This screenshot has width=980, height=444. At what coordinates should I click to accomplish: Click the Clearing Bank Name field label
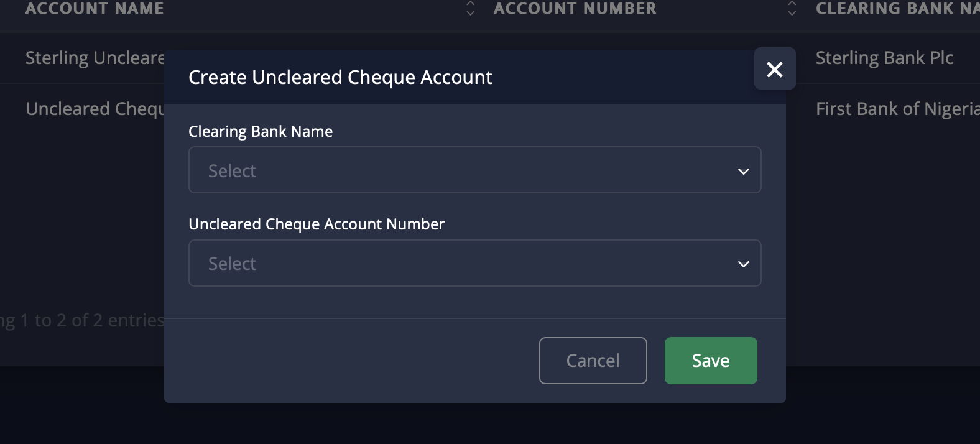[x=261, y=132]
